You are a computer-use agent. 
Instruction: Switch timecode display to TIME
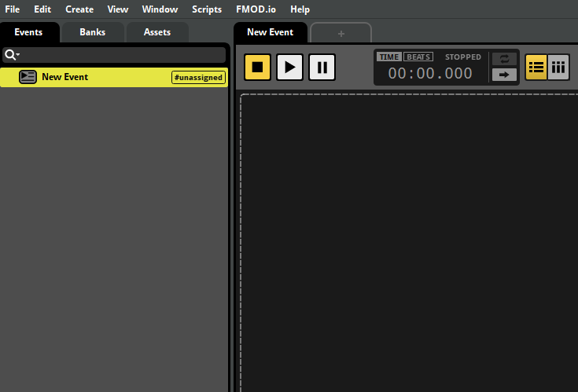(389, 57)
